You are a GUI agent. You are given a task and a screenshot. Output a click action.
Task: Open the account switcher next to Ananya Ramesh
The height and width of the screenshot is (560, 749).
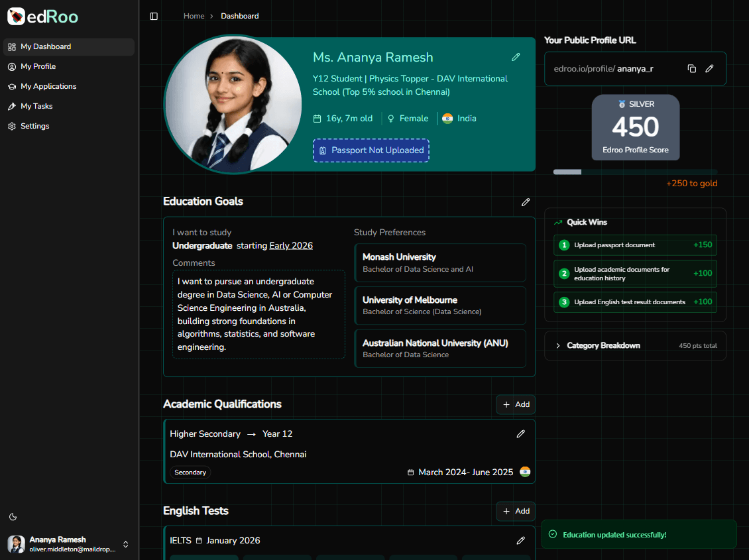click(x=125, y=544)
